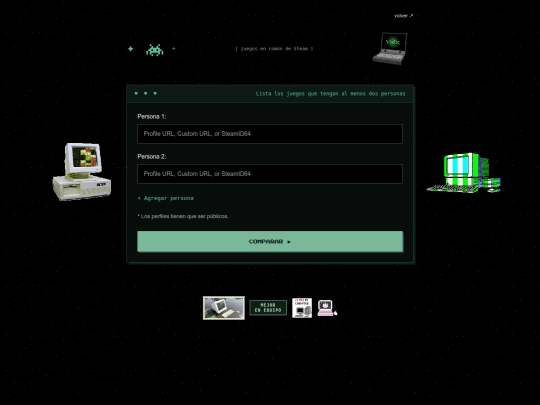Click the white computer poster badge

coord(302,308)
